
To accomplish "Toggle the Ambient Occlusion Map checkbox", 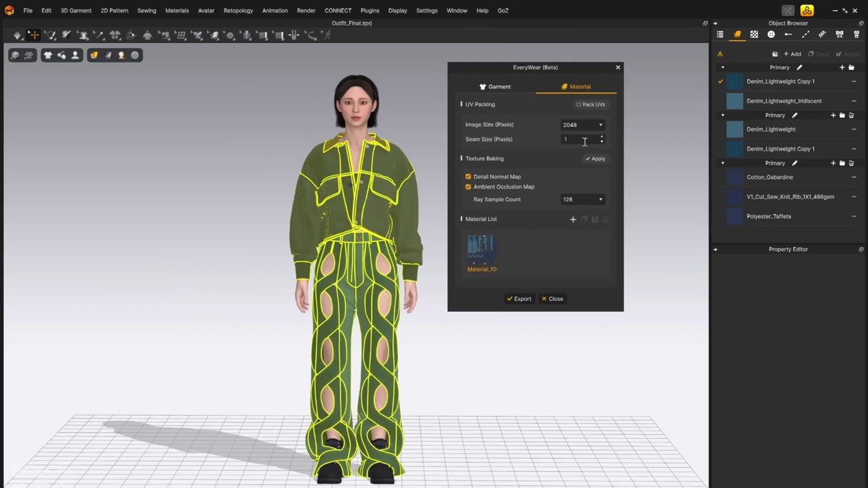I will coord(468,187).
